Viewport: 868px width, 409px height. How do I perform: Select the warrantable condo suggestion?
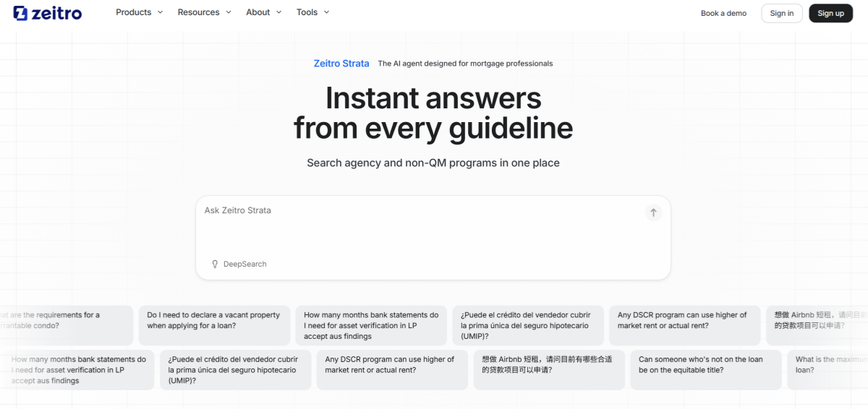[67, 325]
